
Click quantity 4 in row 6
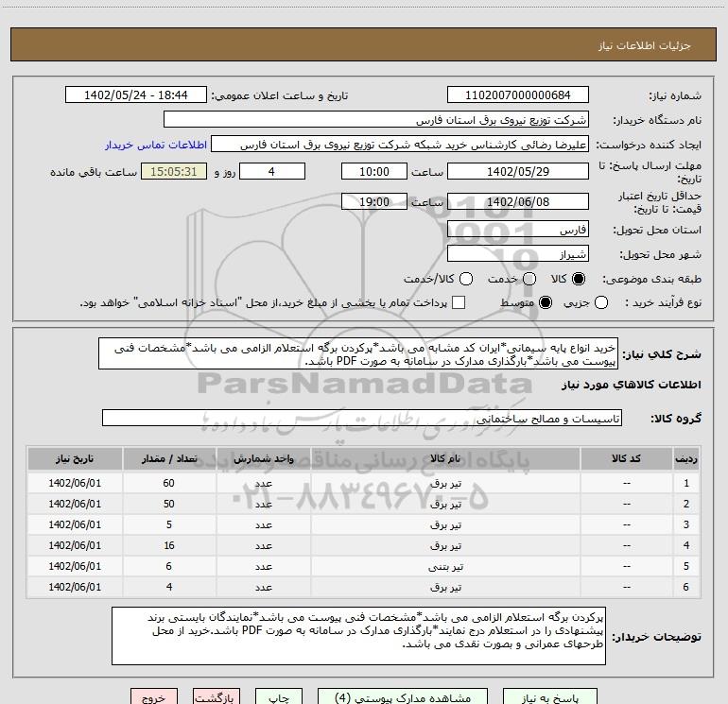coord(169,587)
